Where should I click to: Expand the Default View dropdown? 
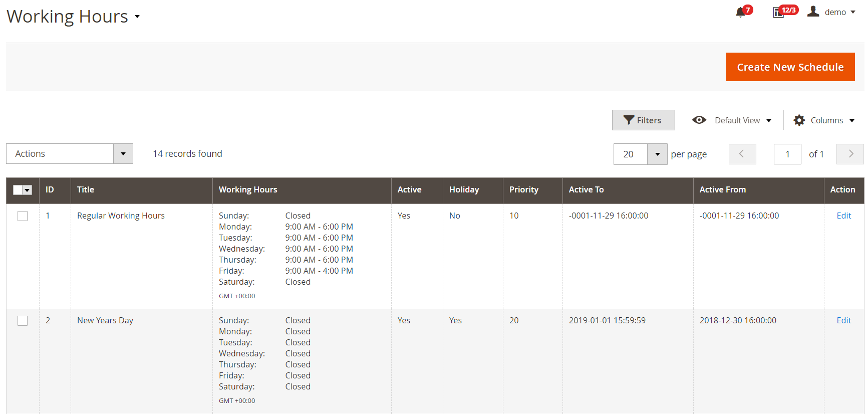coord(769,121)
